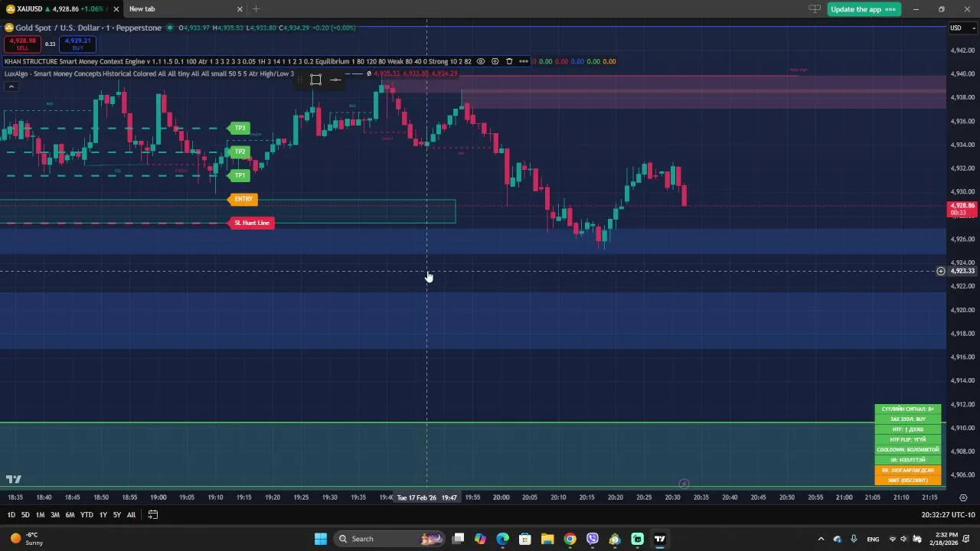The image size is (980, 551).
Task: Click the lightning event marker on time axis
Action: [684, 484]
